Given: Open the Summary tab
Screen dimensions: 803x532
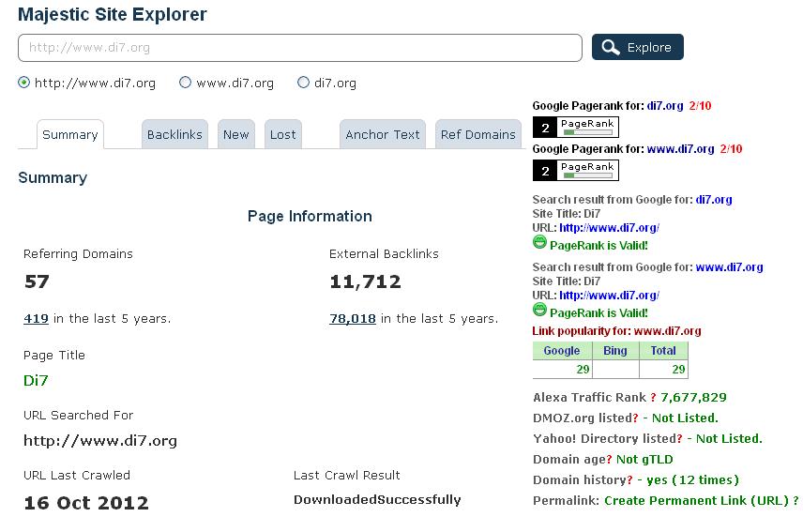Looking at the screenshot, I should point(70,135).
